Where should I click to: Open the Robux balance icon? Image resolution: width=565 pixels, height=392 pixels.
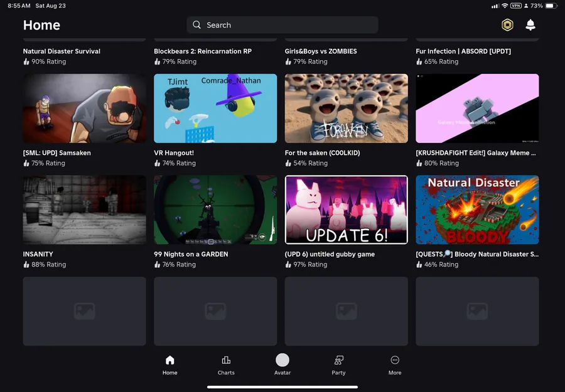tap(507, 25)
